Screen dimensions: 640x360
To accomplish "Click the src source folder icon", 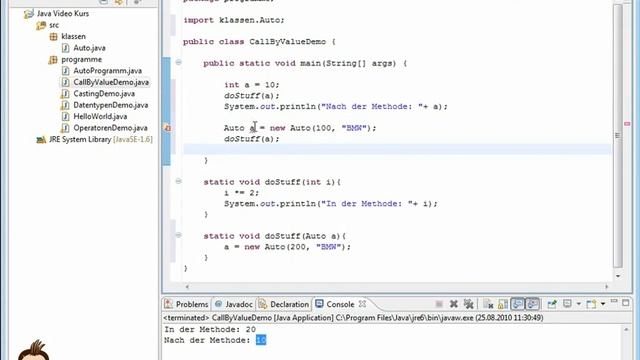I will point(41,25).
